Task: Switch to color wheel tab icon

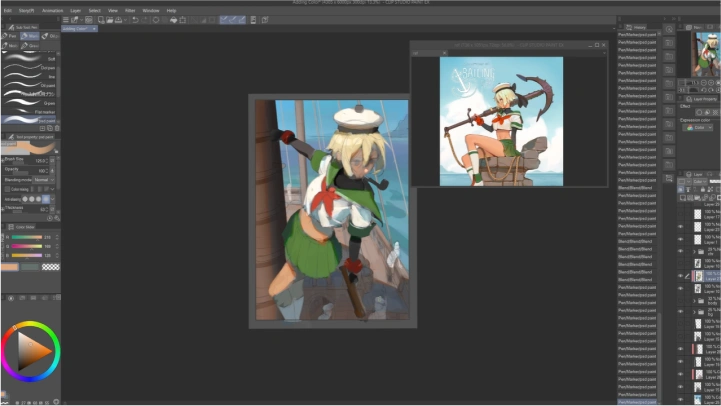Action: pos(11,298)
